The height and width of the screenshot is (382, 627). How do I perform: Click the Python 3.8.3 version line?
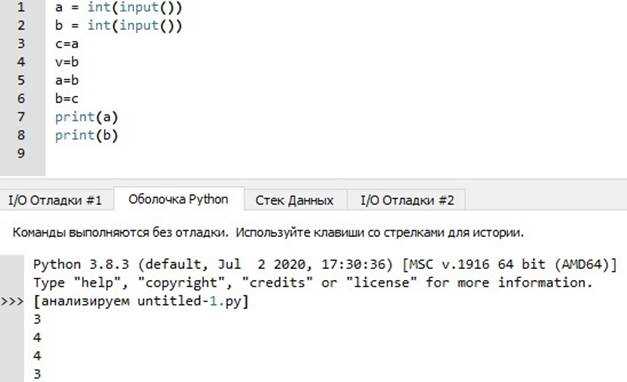[325, 264]
